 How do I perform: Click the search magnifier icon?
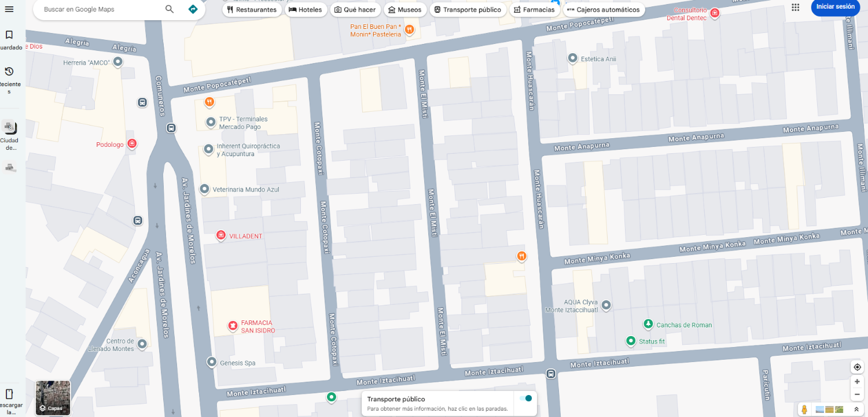point(170,9)
